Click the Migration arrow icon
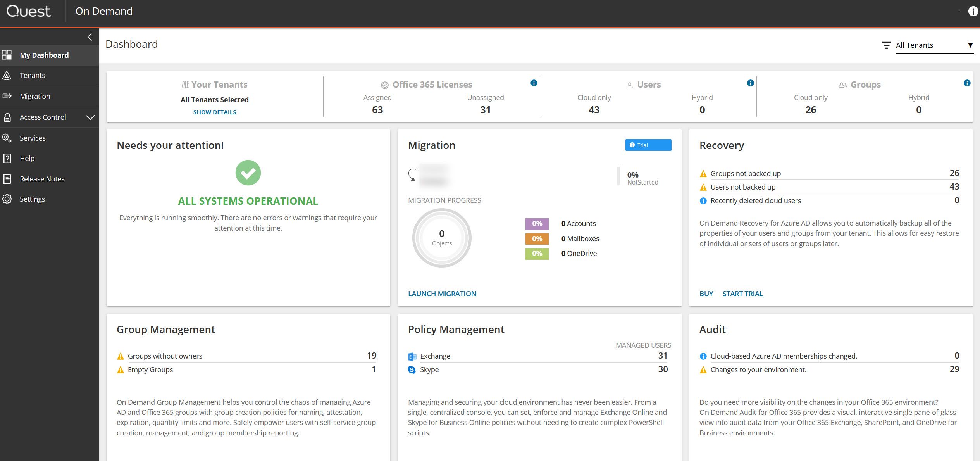 (7, 96)
